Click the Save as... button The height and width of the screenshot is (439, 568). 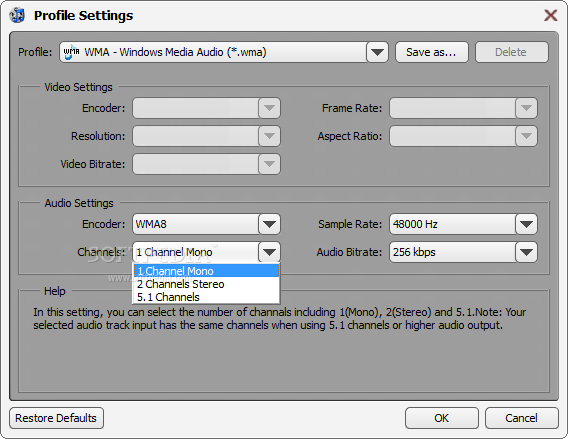[432, 52]
